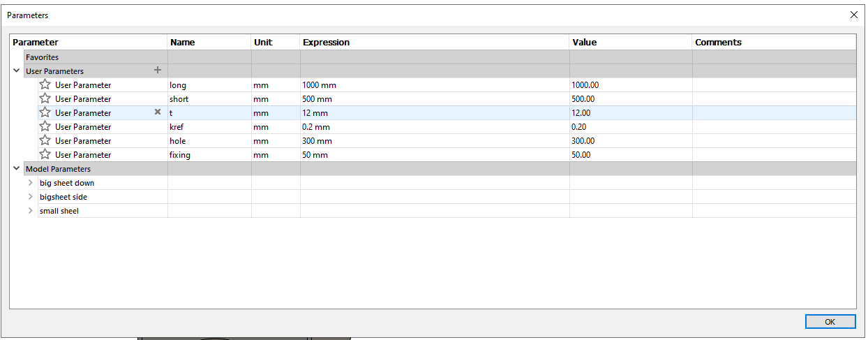The width and height of the screenshot is (868, 340).
Task: Click the Expression column header
Action: [x=435, y=42]
